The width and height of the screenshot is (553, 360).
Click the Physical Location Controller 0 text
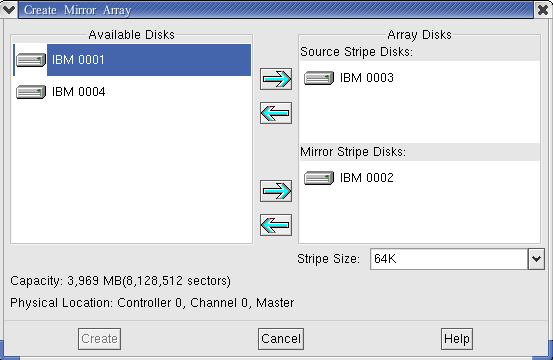point(152,303)
